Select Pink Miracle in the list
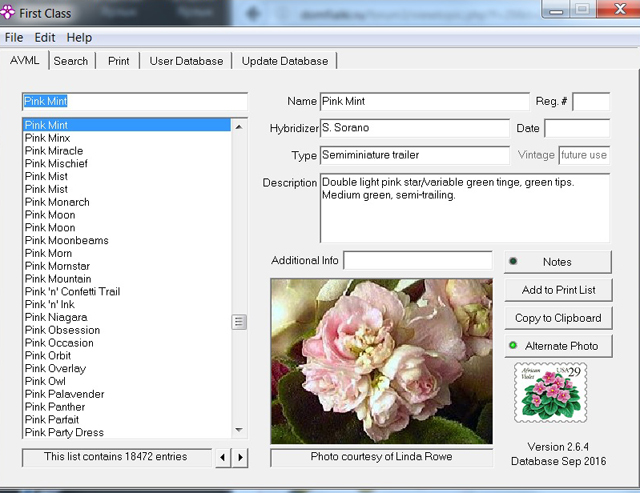Viewport: 640px width, 493px height. 127,151
